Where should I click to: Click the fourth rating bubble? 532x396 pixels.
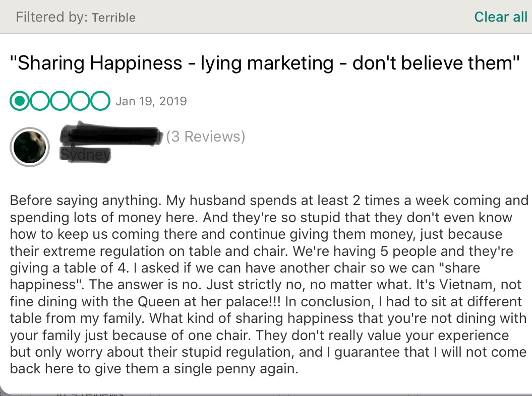(x=80, y=101)
